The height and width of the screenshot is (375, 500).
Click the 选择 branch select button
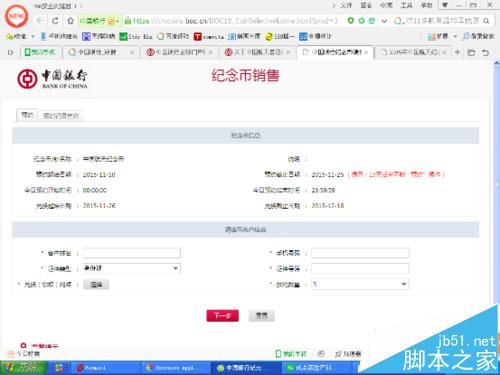pos(96,284)
